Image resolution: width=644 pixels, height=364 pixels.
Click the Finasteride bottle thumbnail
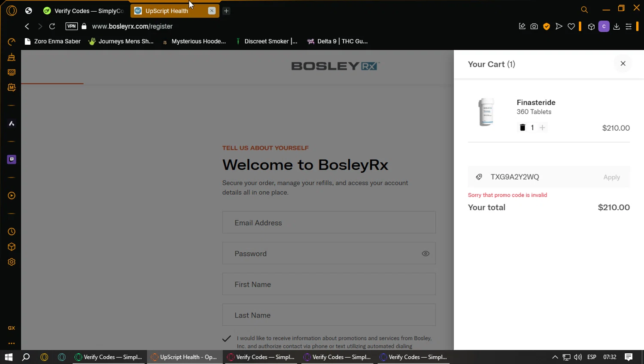click(x=486, y=112)
